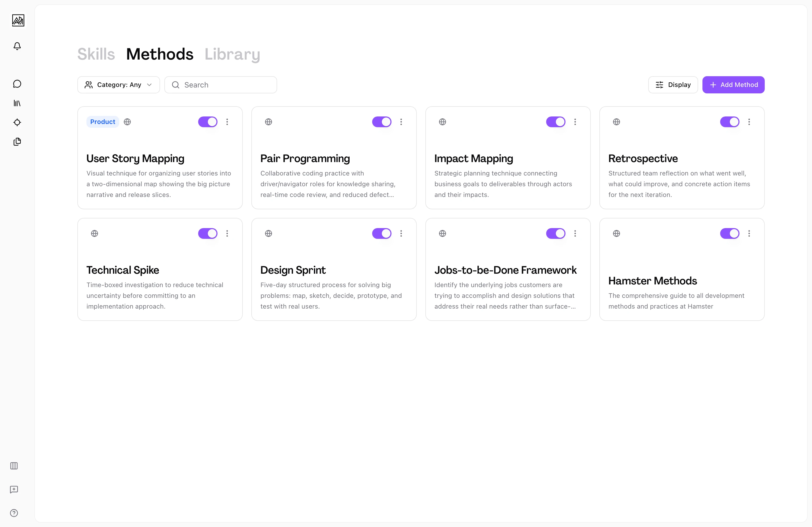Click the globe icon on Pair Programming card
This screenshot has width=812, height=527.
269,121
